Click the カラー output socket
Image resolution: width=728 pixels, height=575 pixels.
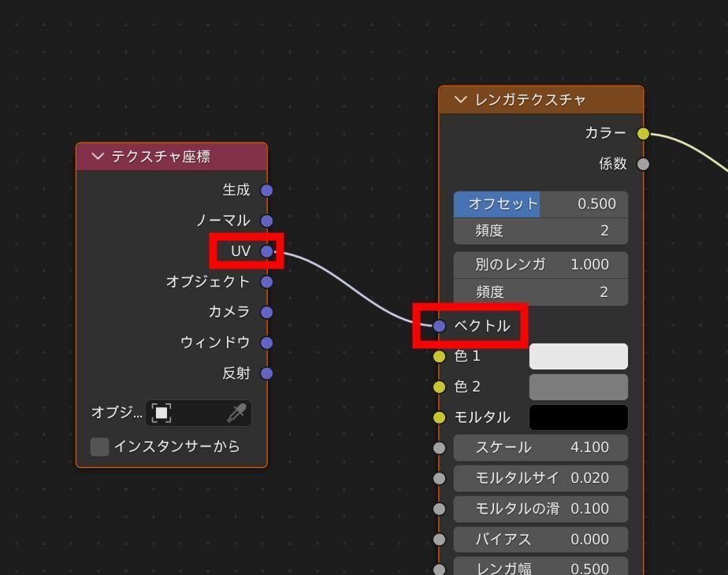[643, 134]
